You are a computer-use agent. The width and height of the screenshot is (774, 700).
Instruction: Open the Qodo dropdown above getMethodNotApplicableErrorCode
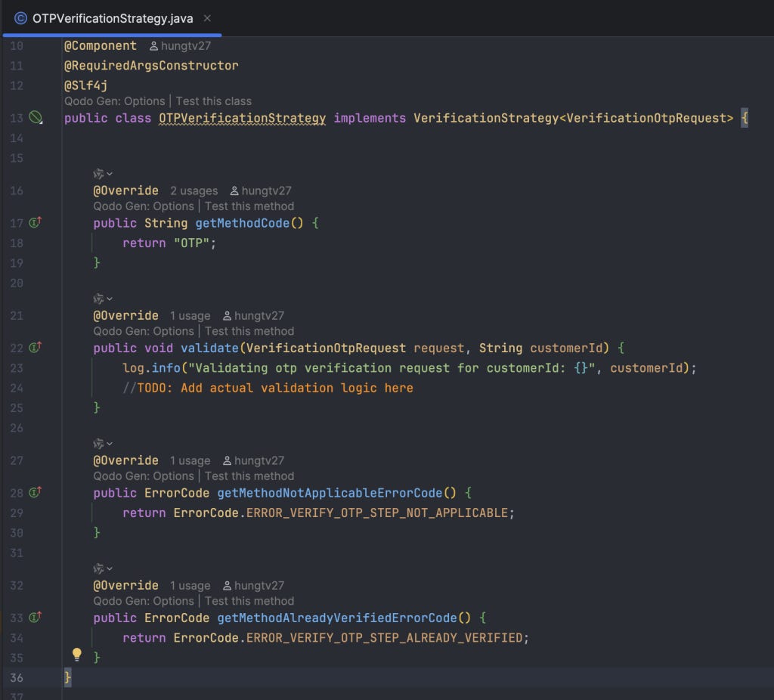[x=103, y=443]
